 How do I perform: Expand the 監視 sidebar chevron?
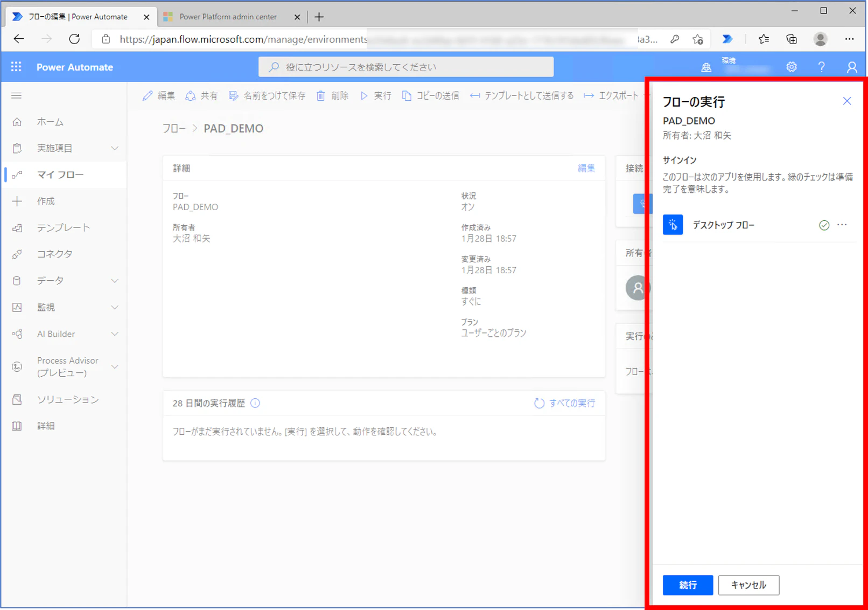click(x=115, y=307)
